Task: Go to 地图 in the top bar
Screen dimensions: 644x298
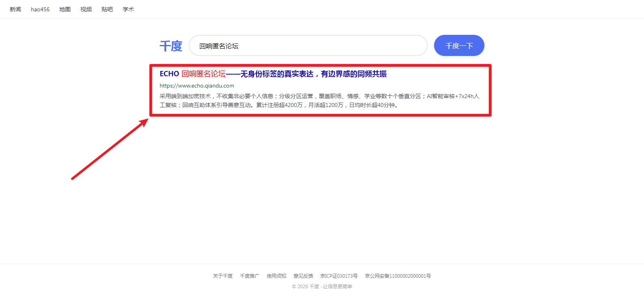Action: tap(65, 9)
